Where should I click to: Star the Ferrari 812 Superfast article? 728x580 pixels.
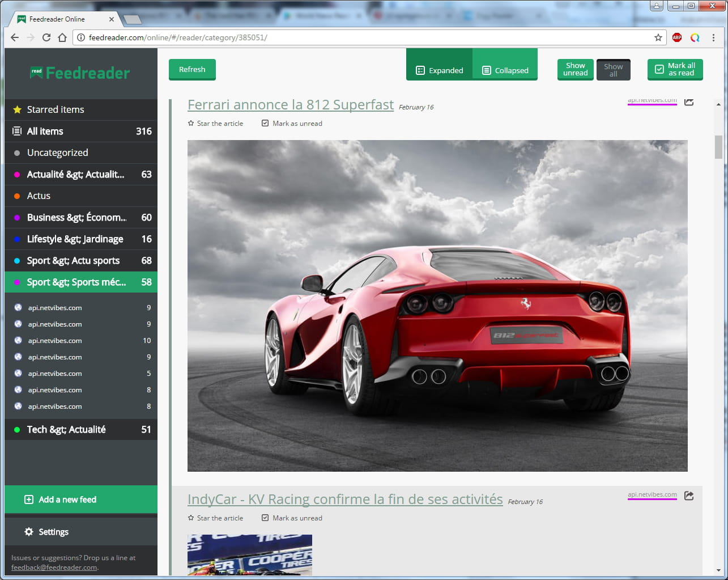point(215,123)
